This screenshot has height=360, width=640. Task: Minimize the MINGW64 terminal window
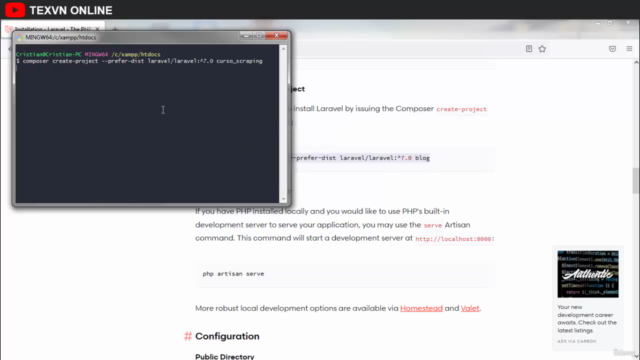coord(246,36)
